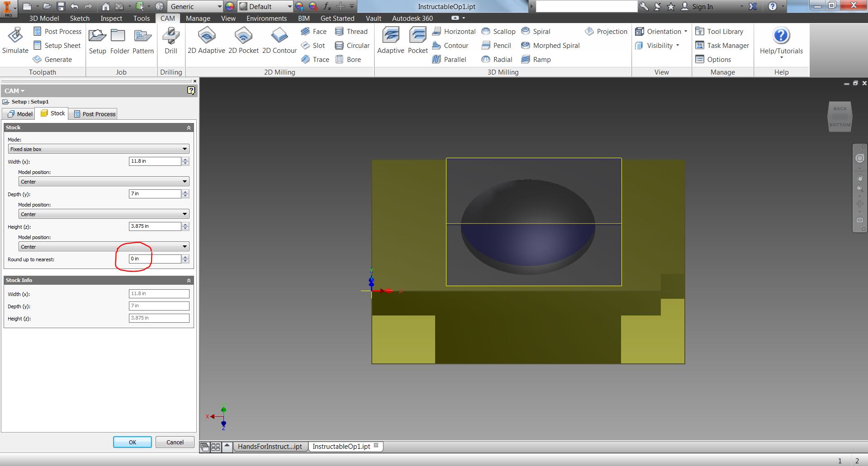Click the Width (x) input field
The height and width of the screenshot is (466, 868).
pyautogui.click(x=155, y=161)
